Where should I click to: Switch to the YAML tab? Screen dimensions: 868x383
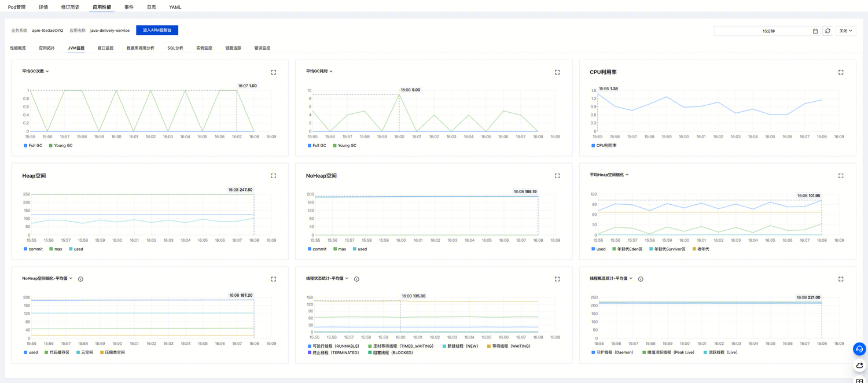coord(175,8)
